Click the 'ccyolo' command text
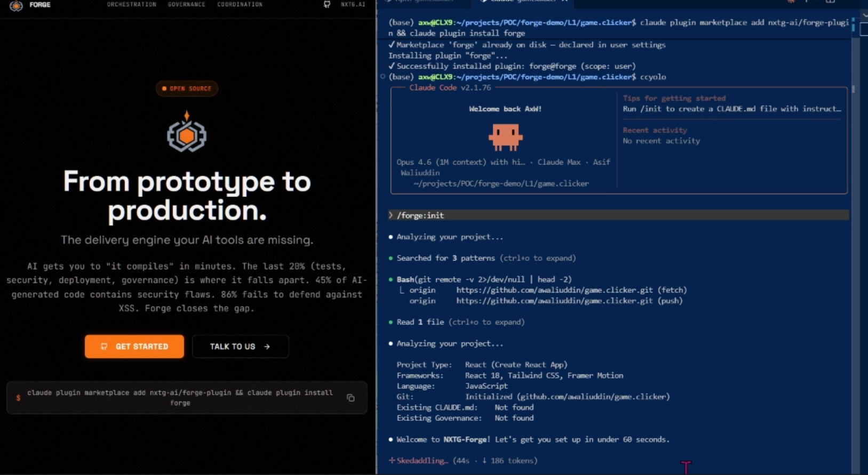 (x=653, y=77)
